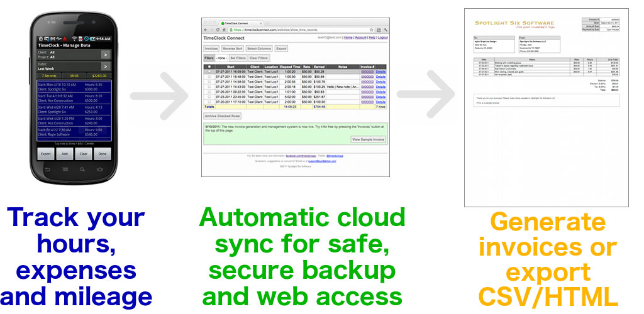Toggle the select-all checkbox in table header

209,67
